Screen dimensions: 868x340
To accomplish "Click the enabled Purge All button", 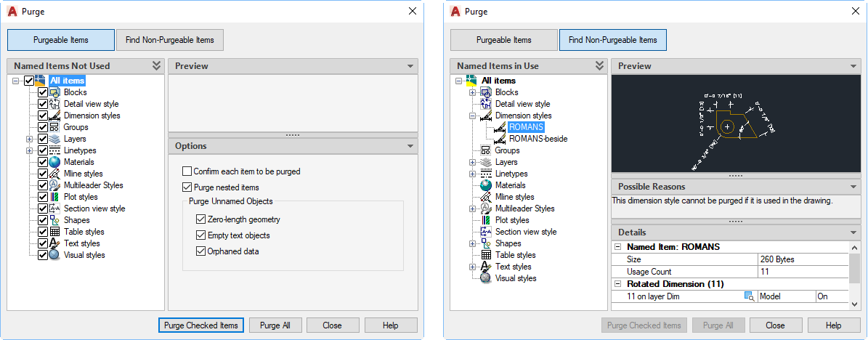I will click(275, 325).
